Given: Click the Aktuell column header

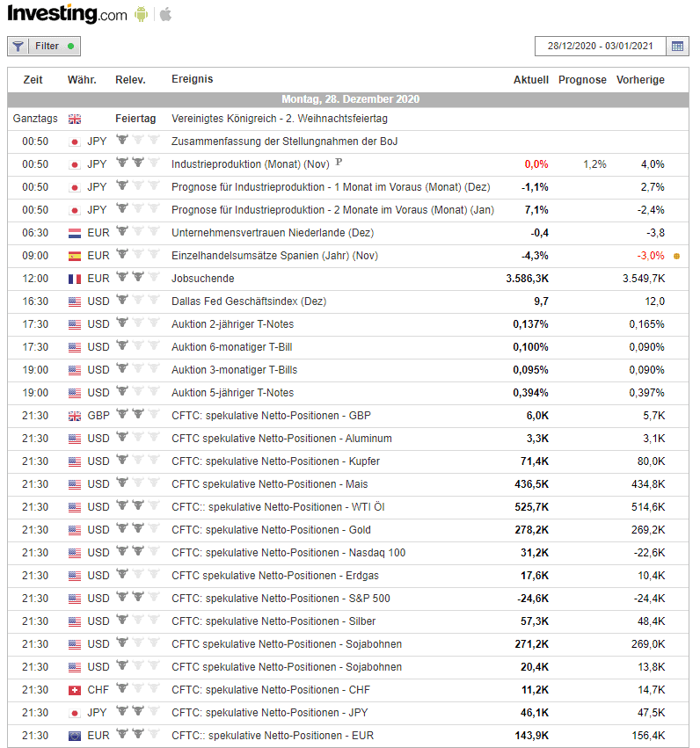Looking at the screenshot, I should coord(530,80).
